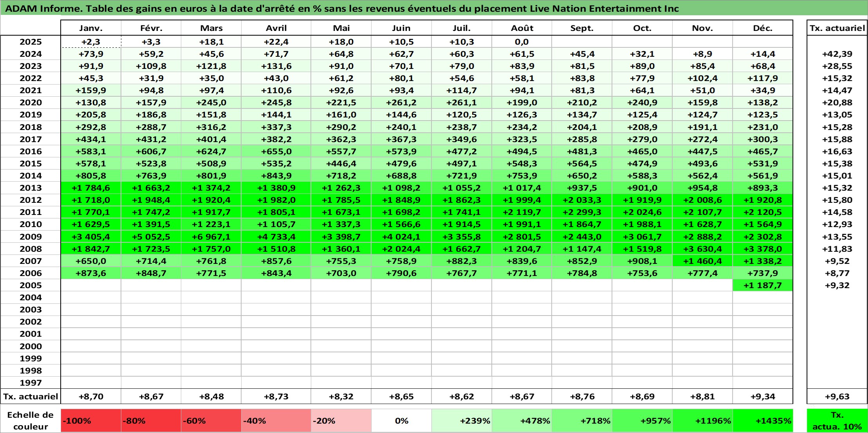Screen dimensions: 868x433
Task: Click the actuarial rate +28,55 for 2023
Action: [x=837, y=66]
